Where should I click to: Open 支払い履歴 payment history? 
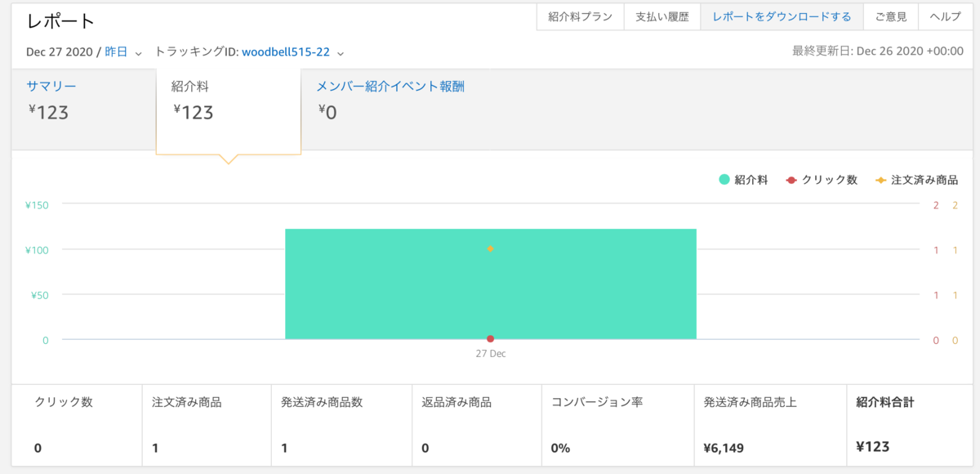click(x=662, y=16)
